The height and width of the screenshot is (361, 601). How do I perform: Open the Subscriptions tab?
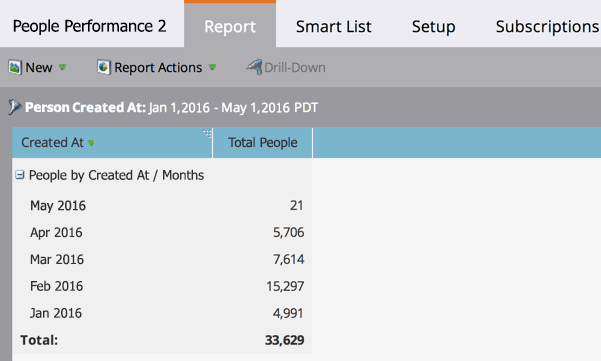547,26
